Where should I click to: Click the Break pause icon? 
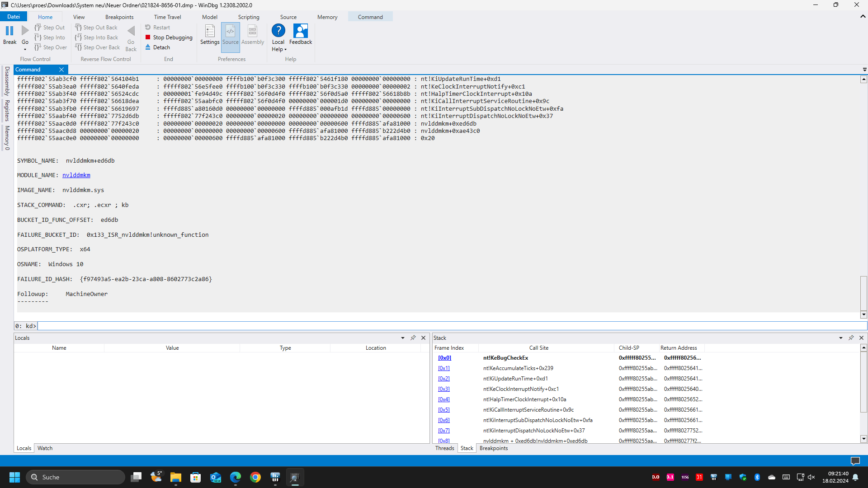9,31
